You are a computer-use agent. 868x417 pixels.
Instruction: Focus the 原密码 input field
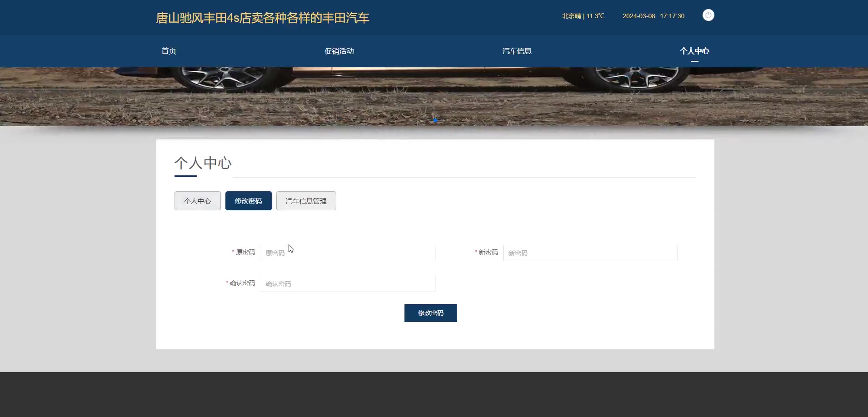348,253
